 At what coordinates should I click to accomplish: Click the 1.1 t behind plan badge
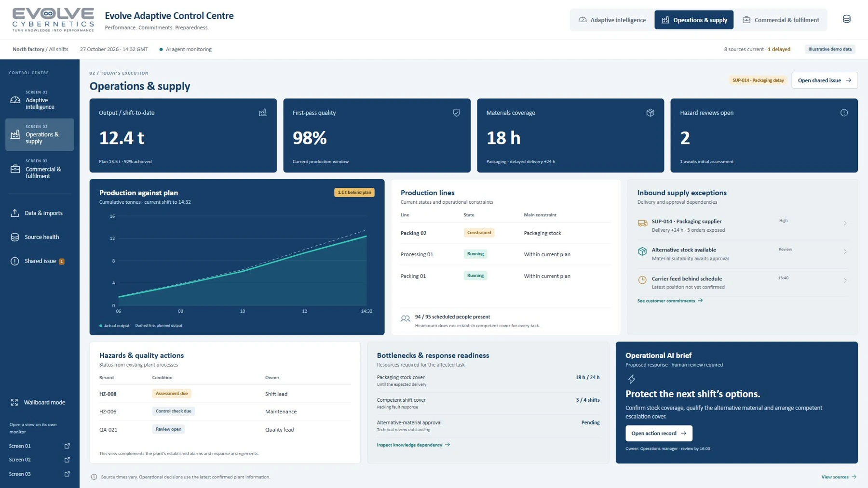pos(354,192)
